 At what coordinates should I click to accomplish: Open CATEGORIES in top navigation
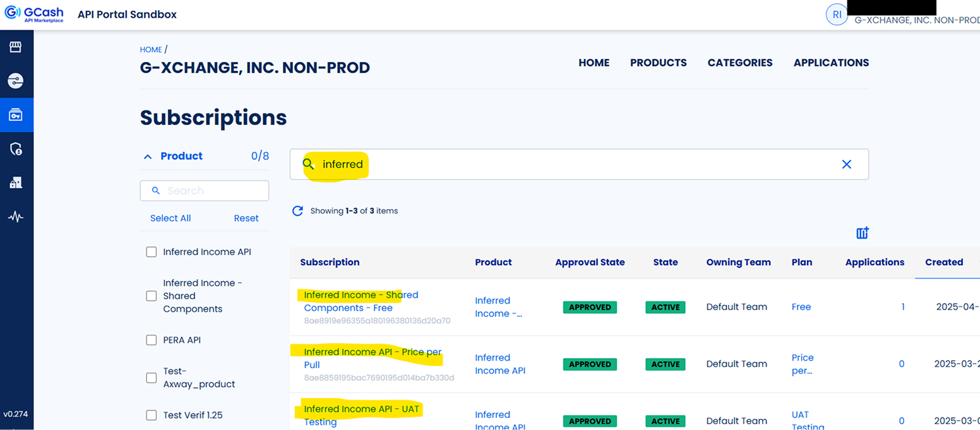click(740, 63)
